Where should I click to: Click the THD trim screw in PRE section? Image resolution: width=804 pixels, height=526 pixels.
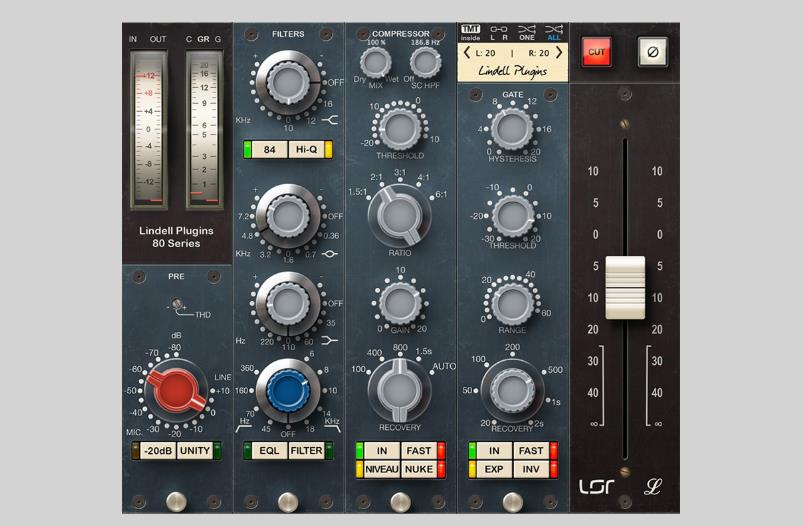pos(177,304)
